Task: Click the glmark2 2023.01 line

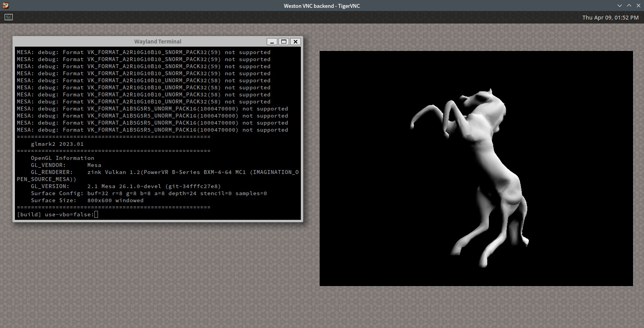Action: coord(57,144)
